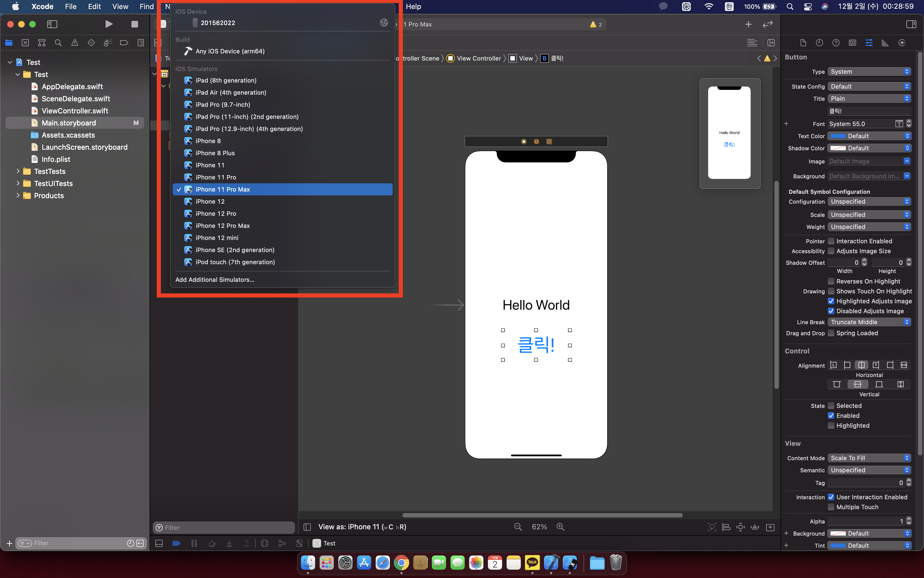Viewport: 924px width, 578px height.
Task: Zoom in the storyboard canvas
Action: (560, 527)
